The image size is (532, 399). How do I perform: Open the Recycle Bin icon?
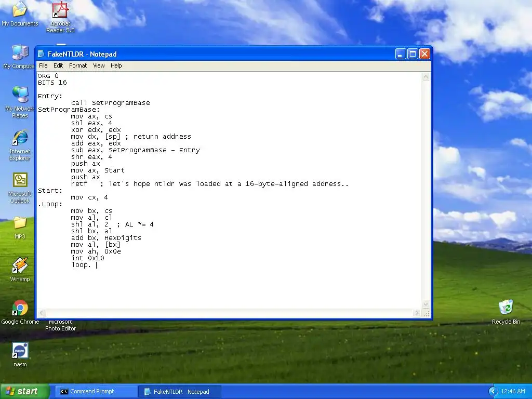506,312
